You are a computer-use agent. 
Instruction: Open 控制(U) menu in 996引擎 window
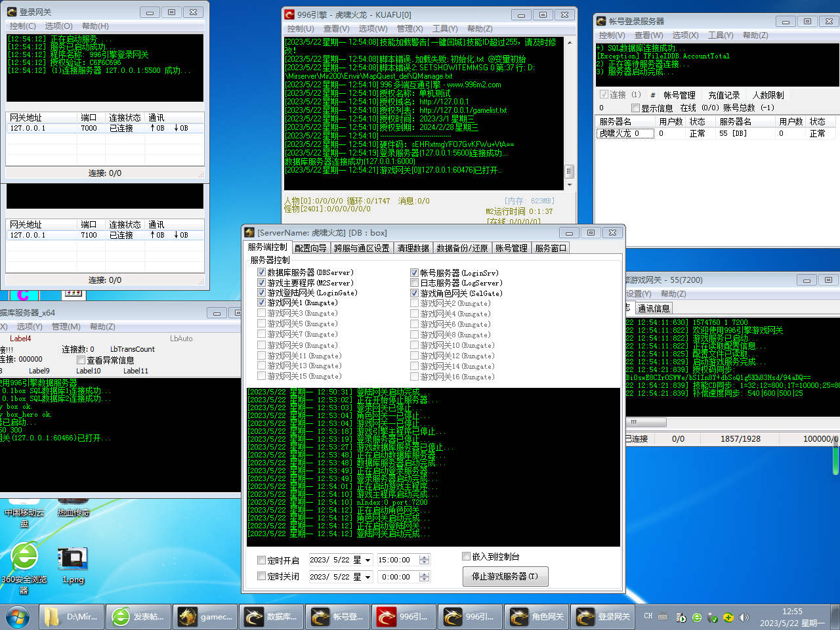click(300, 29)
